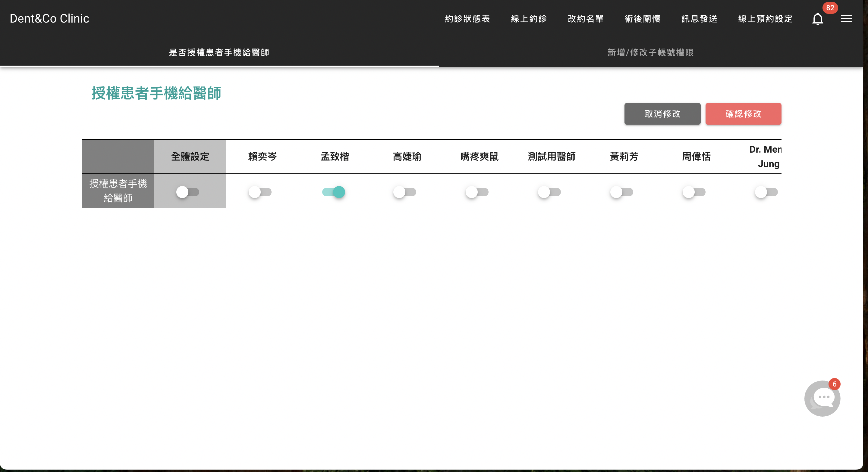Click the 授權患者手機給醫師 row header
Viewport: 868px width, 472px height.
coord(118,191)
